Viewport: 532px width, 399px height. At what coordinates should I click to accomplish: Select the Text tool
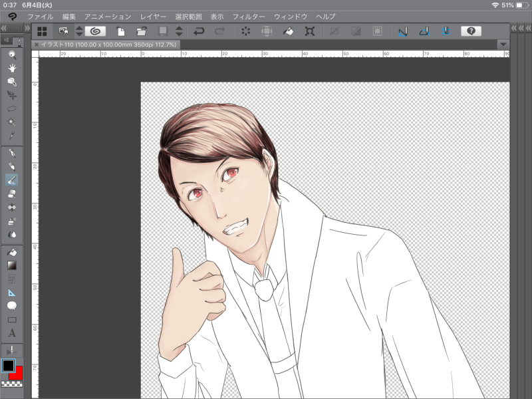[11, 333]
